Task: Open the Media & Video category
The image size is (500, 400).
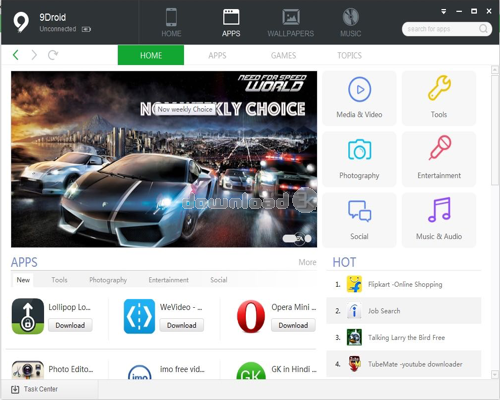Action: click(359, 98)
